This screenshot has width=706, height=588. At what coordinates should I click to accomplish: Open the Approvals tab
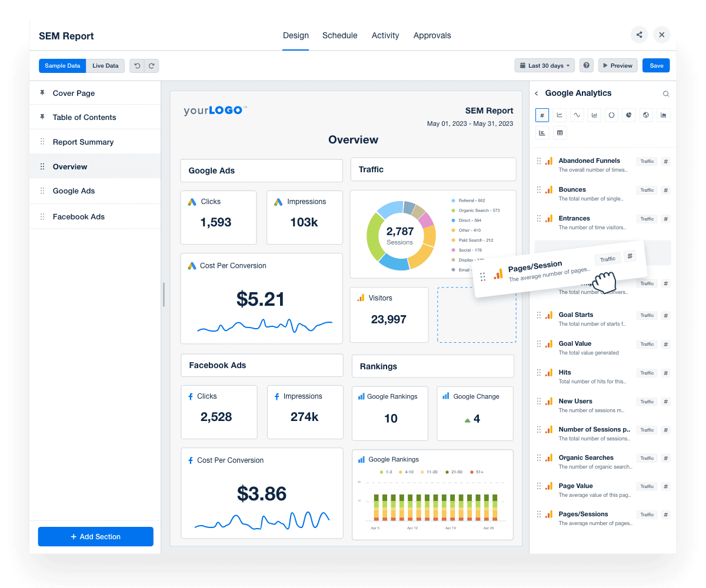point(432,35)
